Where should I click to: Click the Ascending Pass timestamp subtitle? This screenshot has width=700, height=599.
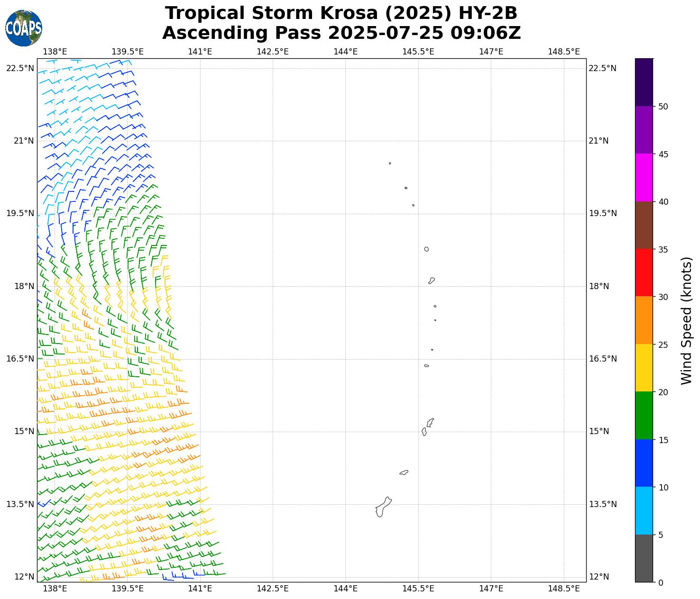341,33
